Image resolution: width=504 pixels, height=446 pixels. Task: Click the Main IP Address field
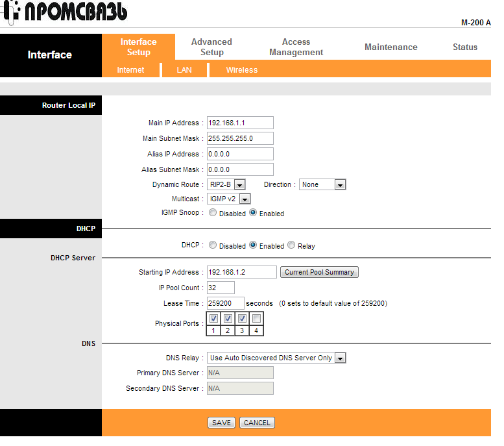(240, 123)
